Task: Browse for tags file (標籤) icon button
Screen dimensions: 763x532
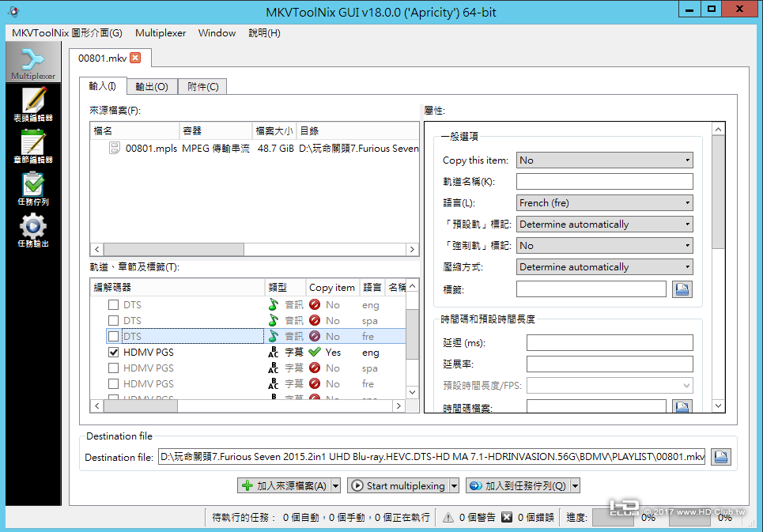Action: pos(682,289)
